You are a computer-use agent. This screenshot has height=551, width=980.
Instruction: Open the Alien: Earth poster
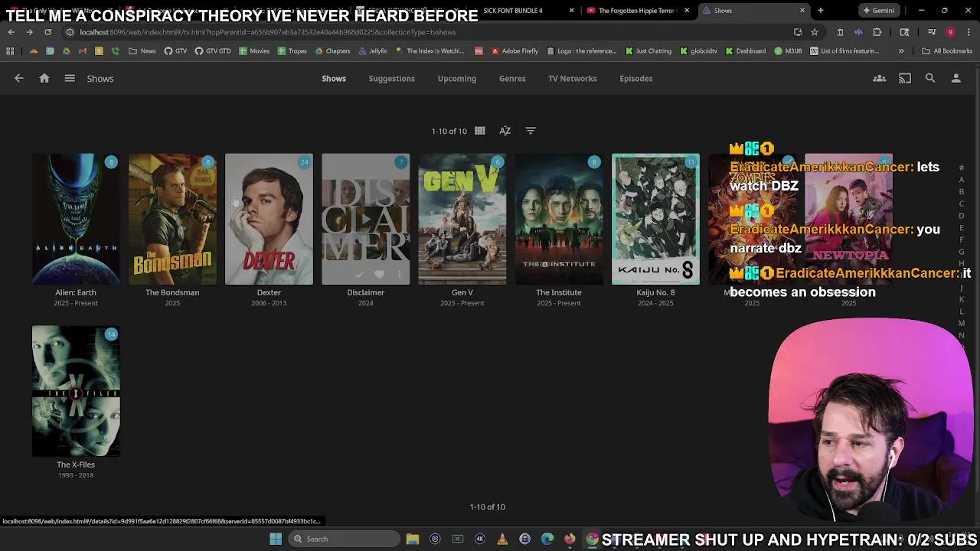tap(76, 219)
